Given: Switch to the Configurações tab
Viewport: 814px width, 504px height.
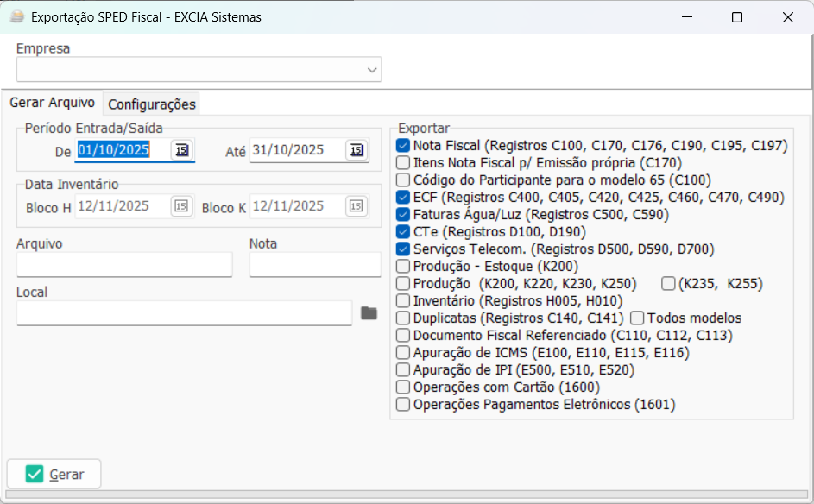Looking at the screenshot, I should [152, 104].
